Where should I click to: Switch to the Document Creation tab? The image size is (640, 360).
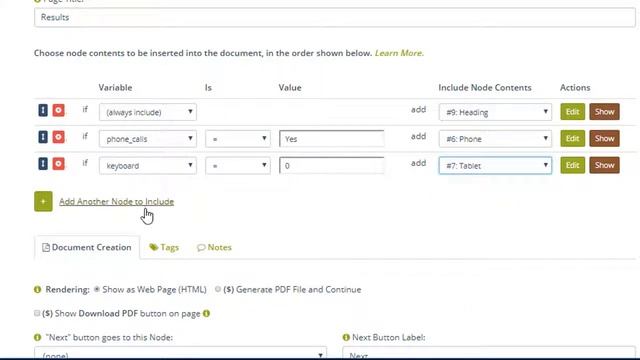87,247
